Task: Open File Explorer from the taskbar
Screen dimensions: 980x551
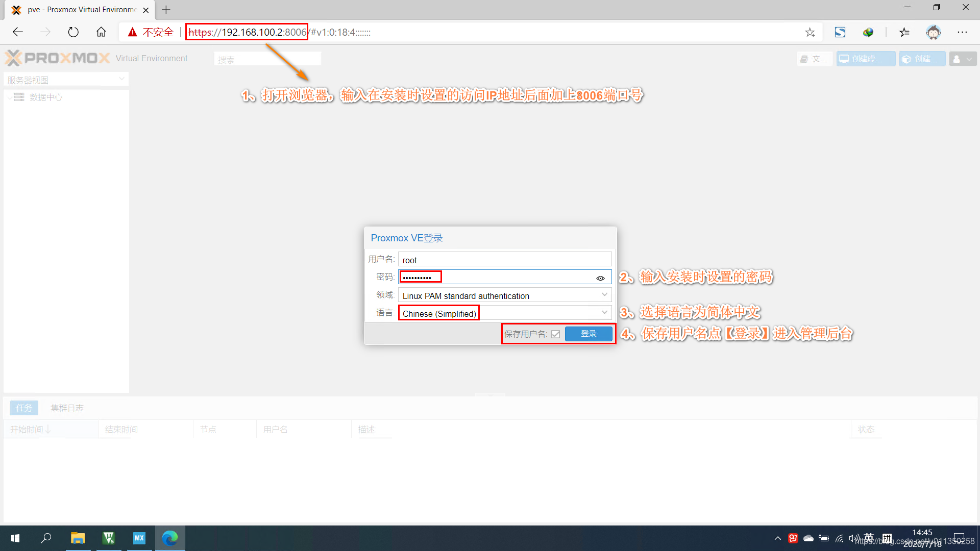Action: 78,538
